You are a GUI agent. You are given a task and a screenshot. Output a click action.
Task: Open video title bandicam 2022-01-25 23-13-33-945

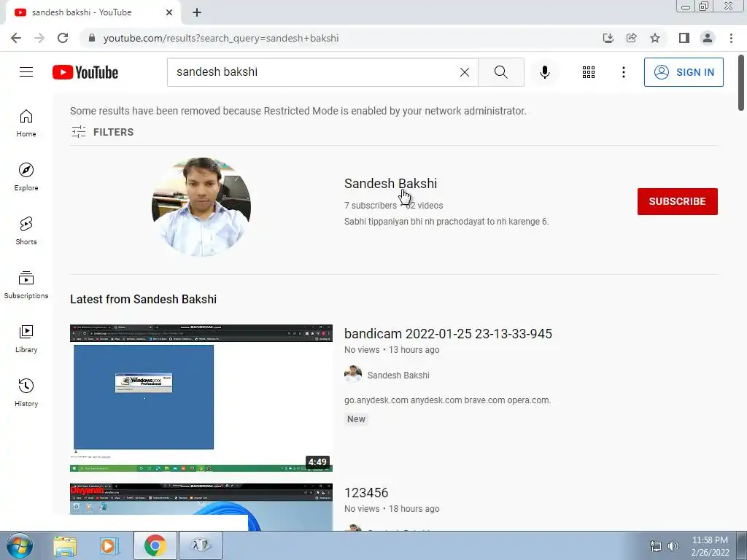tap(448, 334)
